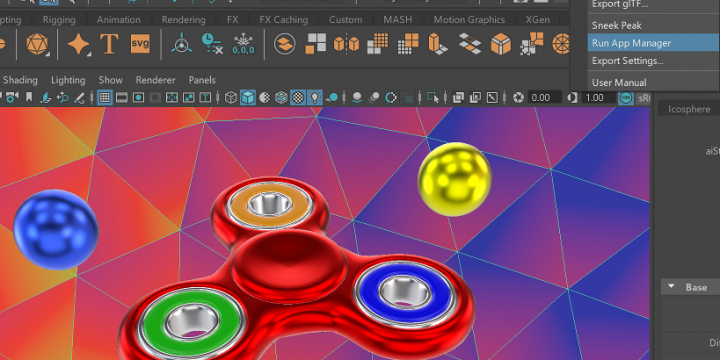Open camera attributes via camera-gear icon
The image size is (720, 360).
(11, 97)
